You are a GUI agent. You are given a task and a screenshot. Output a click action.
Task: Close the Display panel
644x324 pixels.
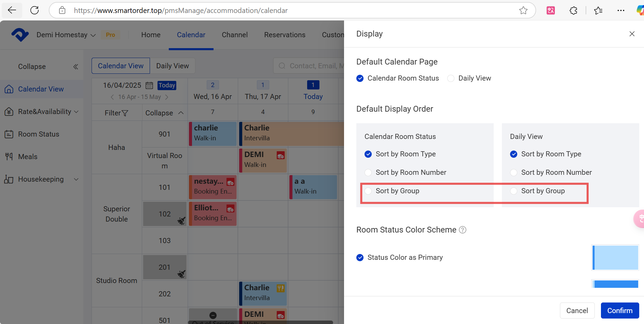click(x=632, y=34)
